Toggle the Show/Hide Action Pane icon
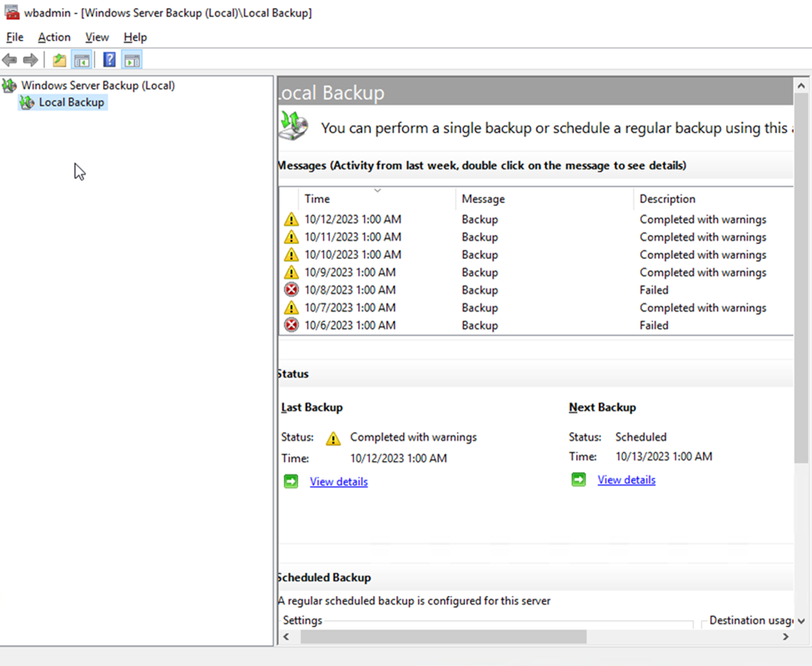Image resolution: width=812 pixels, height=666 pixels. pos(132,60)
